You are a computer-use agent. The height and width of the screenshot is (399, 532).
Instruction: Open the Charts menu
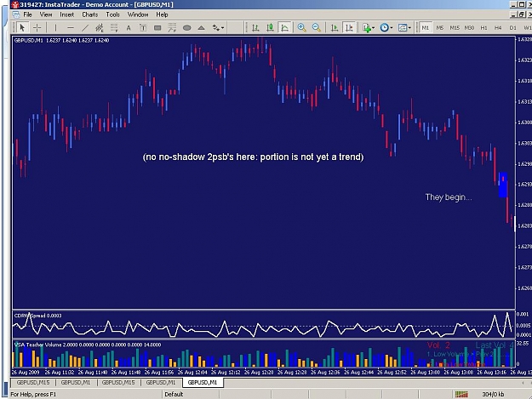(89, 14)
